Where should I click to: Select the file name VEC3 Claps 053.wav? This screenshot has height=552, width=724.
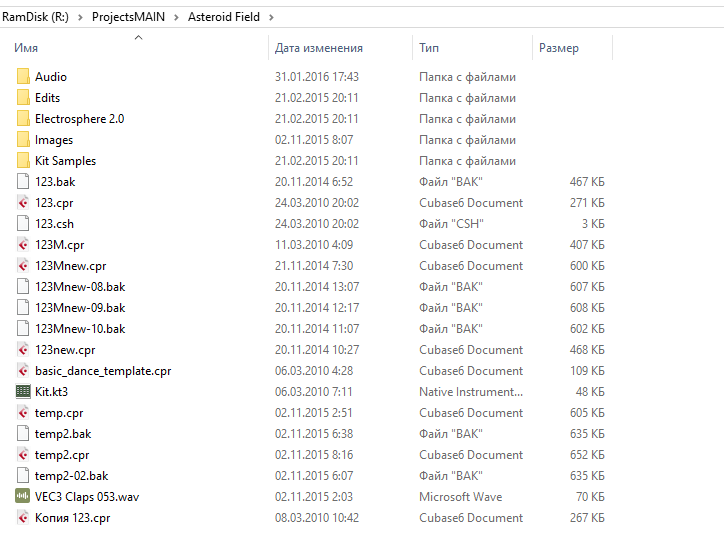(x=87, y=497)
